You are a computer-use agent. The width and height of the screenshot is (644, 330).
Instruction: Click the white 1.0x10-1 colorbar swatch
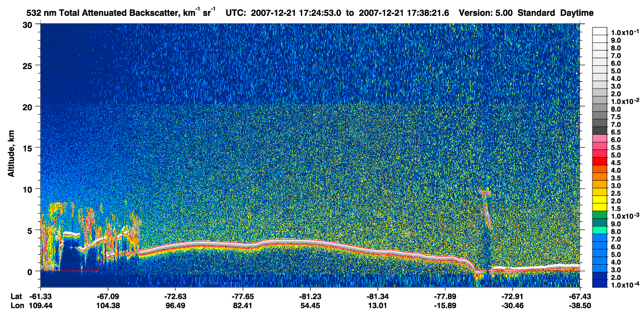click(600, 31)
